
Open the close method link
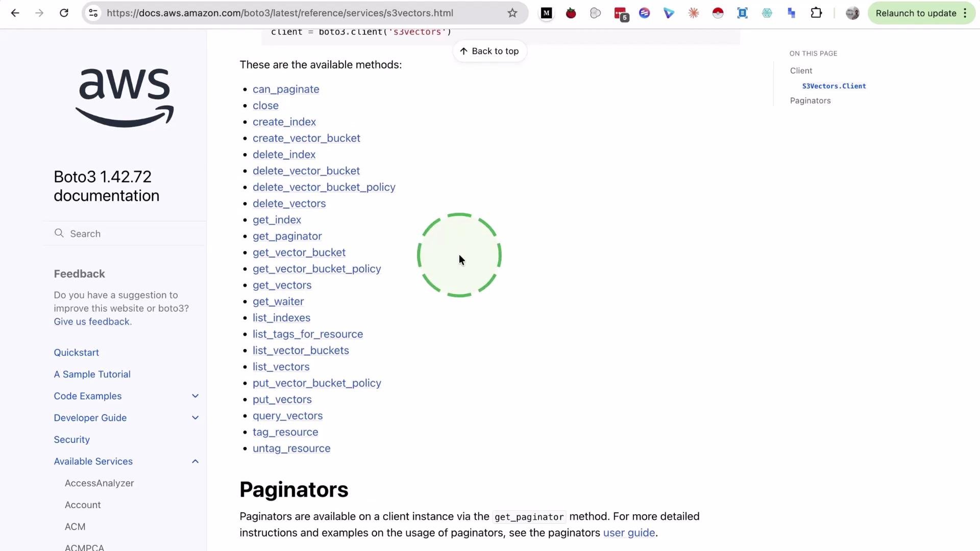click(x=265, y=106)
